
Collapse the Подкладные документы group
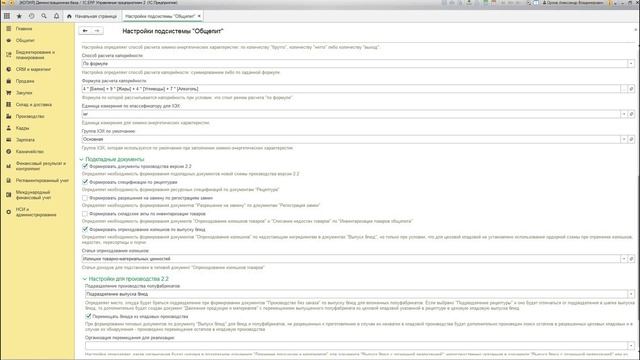(81, 159)
